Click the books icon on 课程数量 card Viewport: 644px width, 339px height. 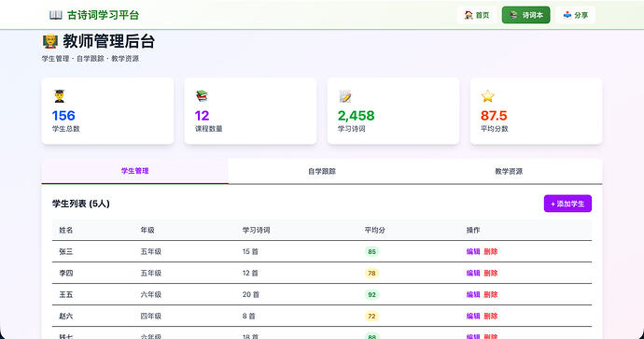[203, 96]
